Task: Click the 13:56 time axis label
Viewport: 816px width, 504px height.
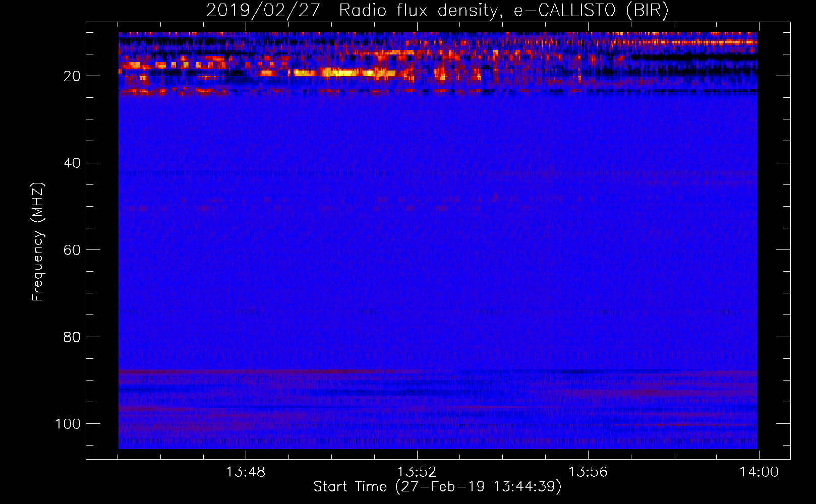Action: click(x=588, y=472)
